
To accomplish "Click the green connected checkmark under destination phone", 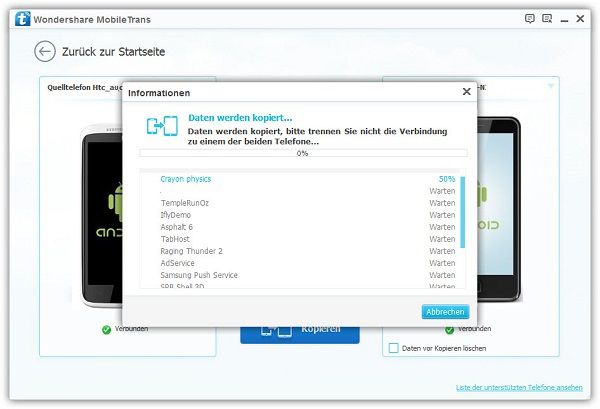I will pos(449,329).
